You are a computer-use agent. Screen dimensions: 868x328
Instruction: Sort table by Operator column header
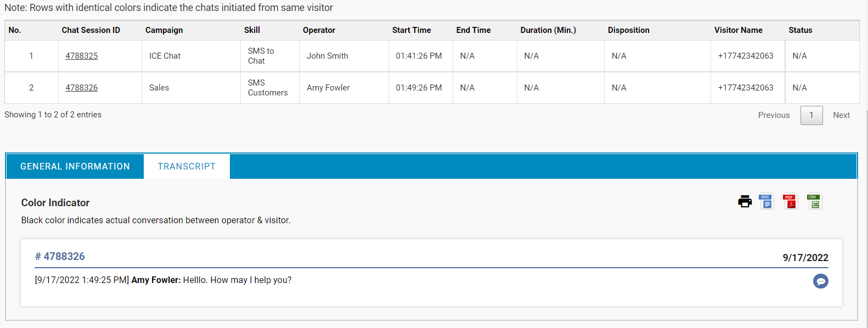pyautogui.click(x=319, y=30)
